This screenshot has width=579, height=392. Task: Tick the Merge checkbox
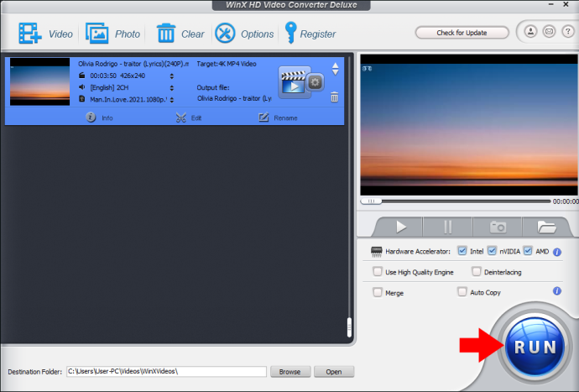point(377,292)
